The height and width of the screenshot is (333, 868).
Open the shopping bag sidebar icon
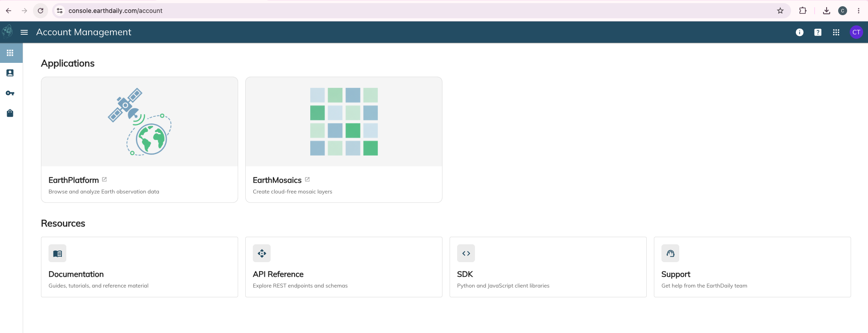tap(10, 113)
